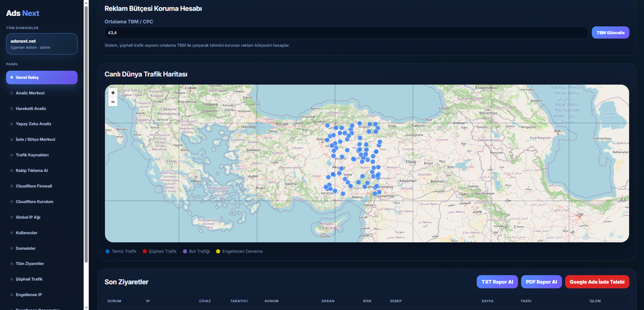Click the PDF Rapor AI button
Screen dimensions: 644x310
541,282
